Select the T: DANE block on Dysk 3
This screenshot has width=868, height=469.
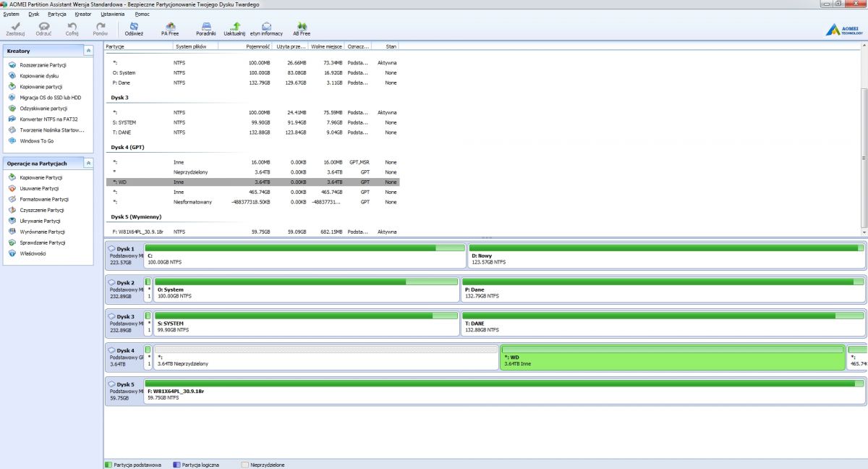click(x=663, y=324)
